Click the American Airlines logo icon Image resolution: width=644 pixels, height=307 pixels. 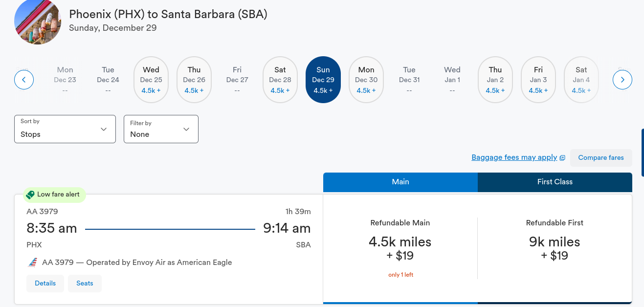pyautogui.click(x=32, y=263)
